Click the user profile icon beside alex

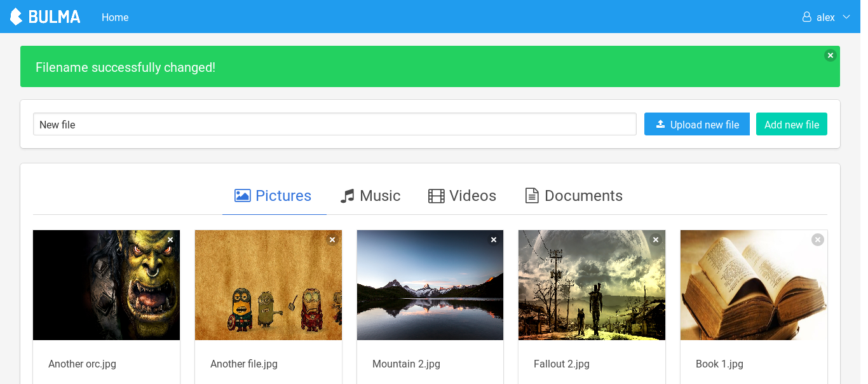click(807, 17)
